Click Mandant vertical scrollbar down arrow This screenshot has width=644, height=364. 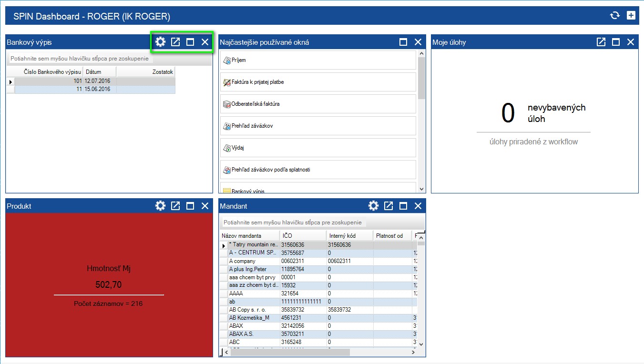click(421, 344)
